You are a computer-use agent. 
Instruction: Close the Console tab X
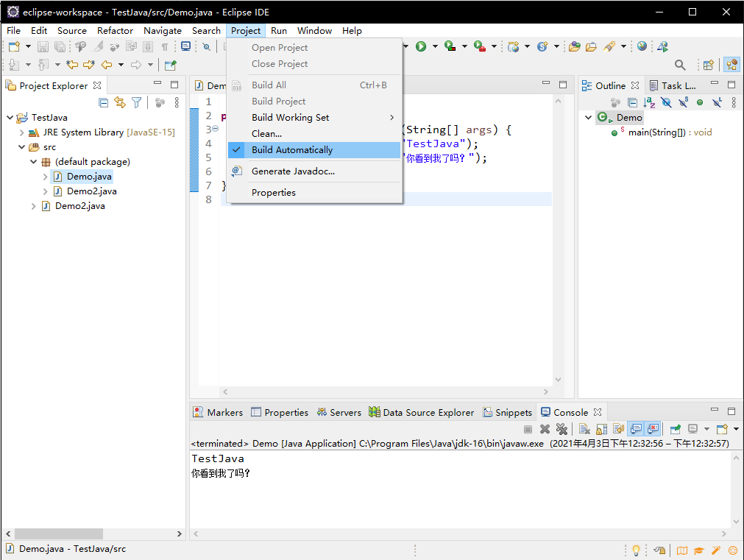(x=598, y=412)
